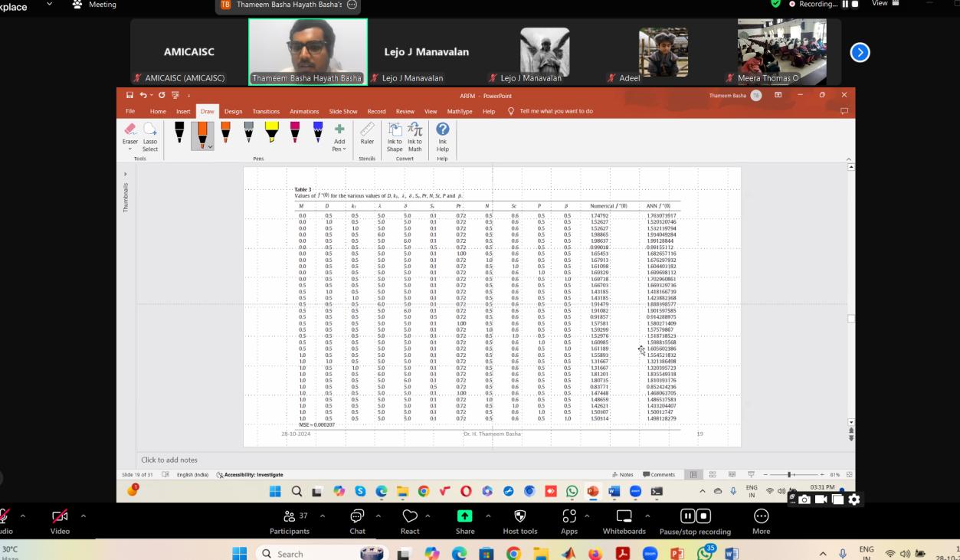Start Slide Show from status bar
The width and height of the screenshot is (960, 560).
(751, 474)
